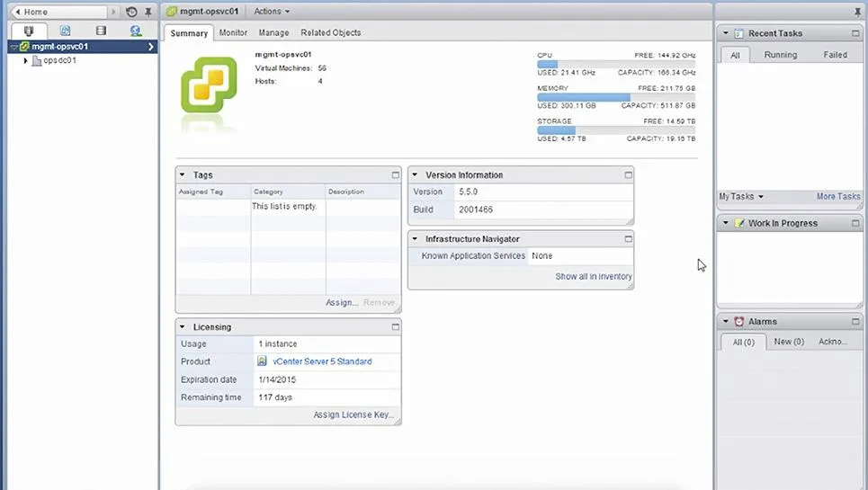Screen dimensions: 868x490
Task: Open the navigation history icon
Action: 131,12
